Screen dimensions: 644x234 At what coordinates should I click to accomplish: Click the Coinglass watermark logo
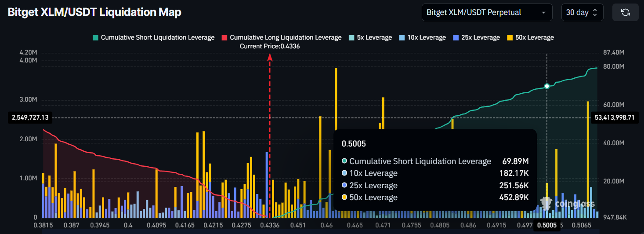click(x=568, y=204)
